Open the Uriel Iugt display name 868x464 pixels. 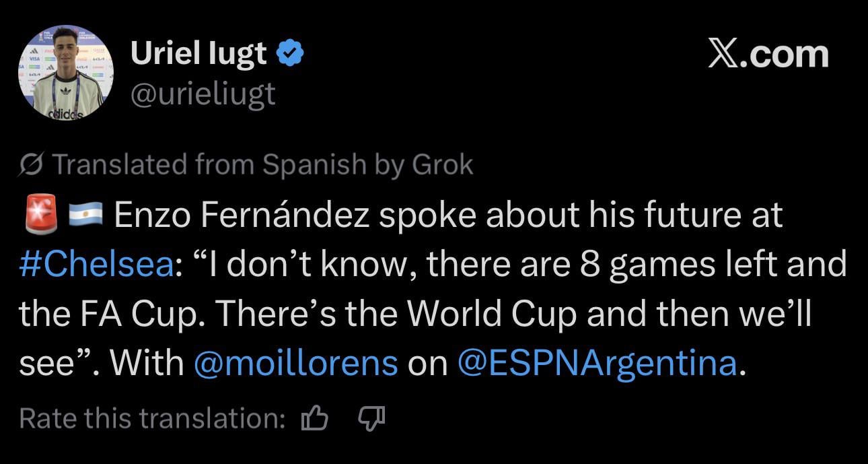[198, 54]
